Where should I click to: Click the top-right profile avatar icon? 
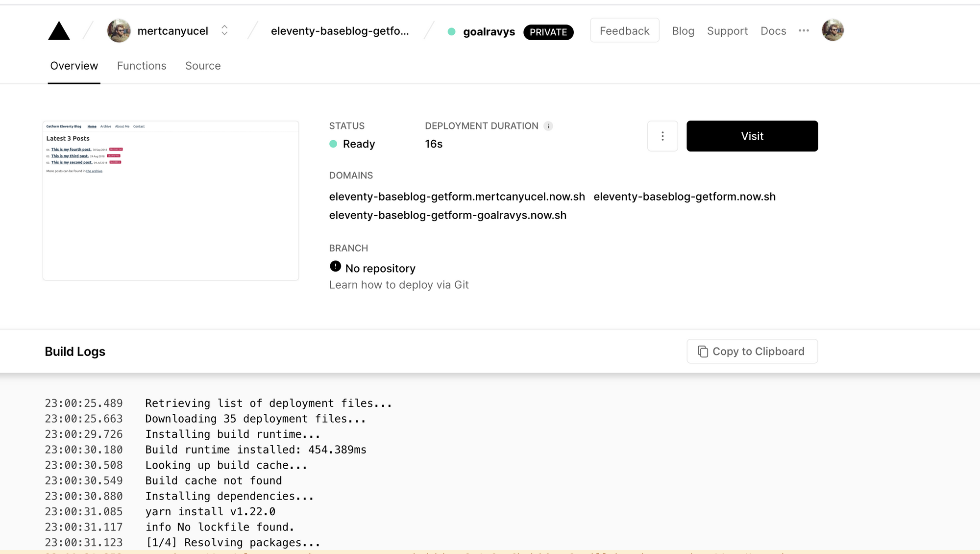click(833, 30)
